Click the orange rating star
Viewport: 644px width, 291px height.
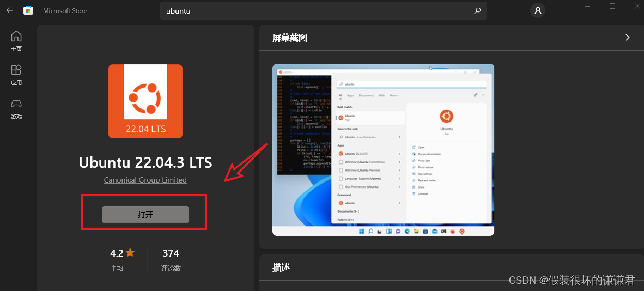pos(130,252)
